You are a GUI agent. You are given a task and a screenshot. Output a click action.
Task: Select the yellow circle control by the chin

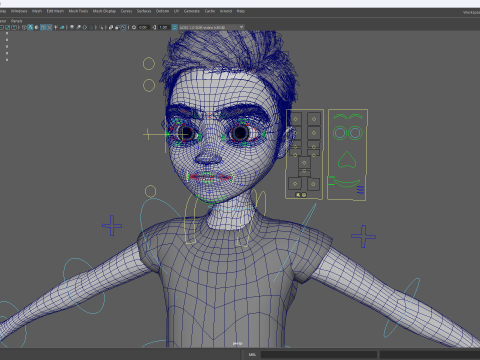tap(151, 191)
